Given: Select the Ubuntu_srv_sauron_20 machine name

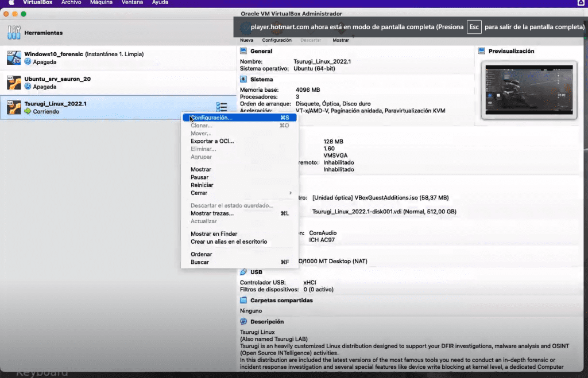Looking at the screenshot, I should [x=57, y=79].
